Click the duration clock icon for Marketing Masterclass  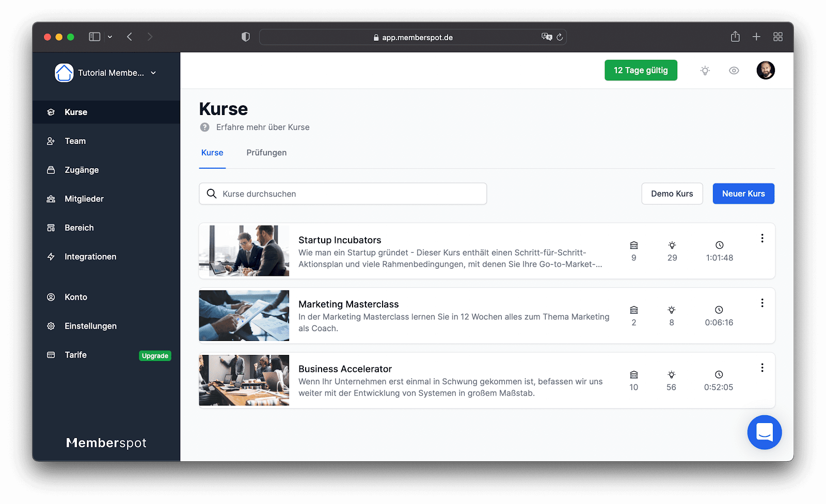pos(719,310)
